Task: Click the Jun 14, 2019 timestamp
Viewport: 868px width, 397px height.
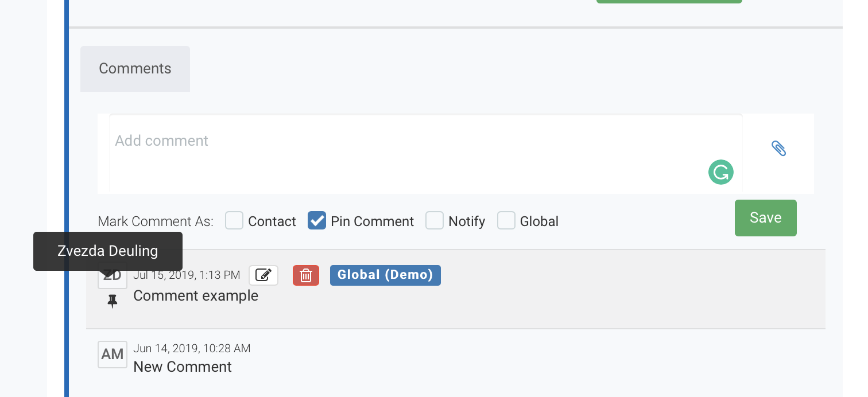Action: tap(192, 349)
